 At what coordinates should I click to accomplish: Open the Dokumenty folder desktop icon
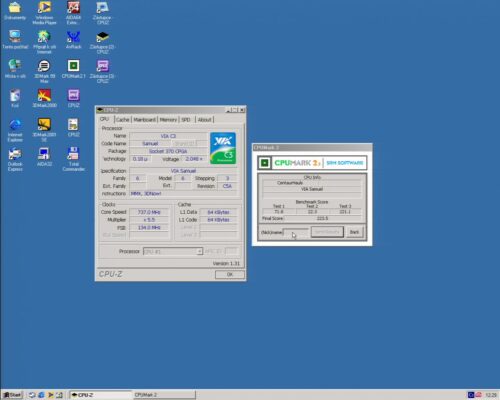point(15,11)
